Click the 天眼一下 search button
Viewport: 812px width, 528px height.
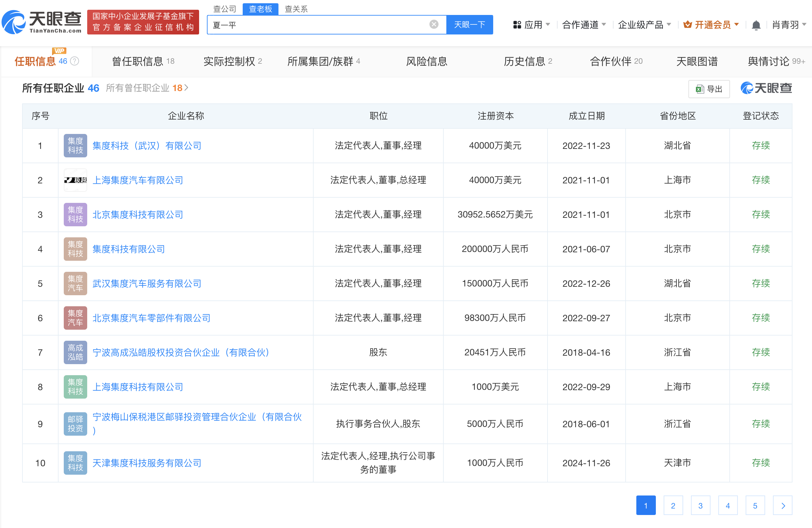[469, 24]
